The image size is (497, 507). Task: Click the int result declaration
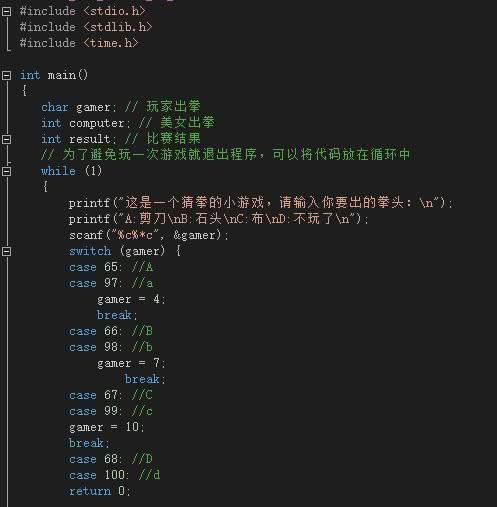pyautogui.click(x=79, y=139)
